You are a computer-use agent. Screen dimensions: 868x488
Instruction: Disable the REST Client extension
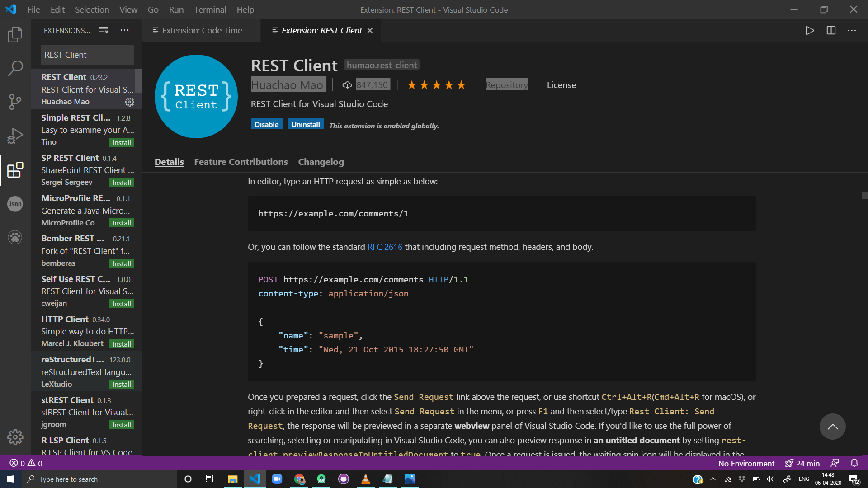[x=267, y=124]
